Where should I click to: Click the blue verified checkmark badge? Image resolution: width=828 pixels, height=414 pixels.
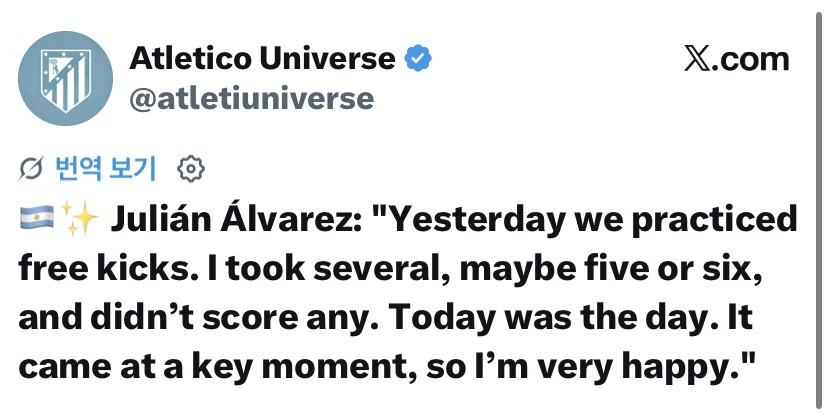pyautogui.click(x=417, y=60)
